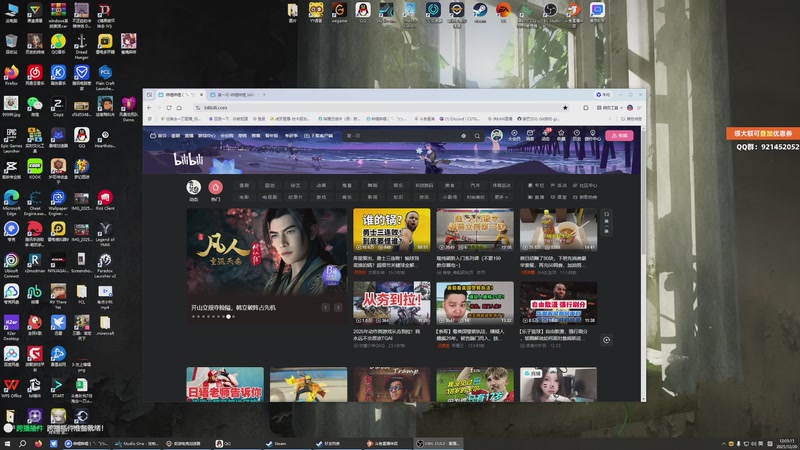Select 首页 in bilibili top navigation
Screen dimensions: 800x450
click(159, 136)
